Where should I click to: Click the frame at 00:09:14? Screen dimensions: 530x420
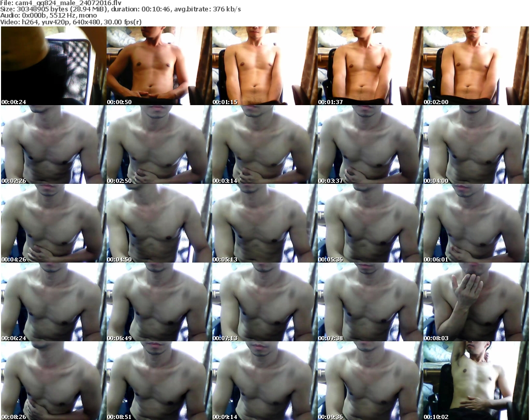point(264,381)
